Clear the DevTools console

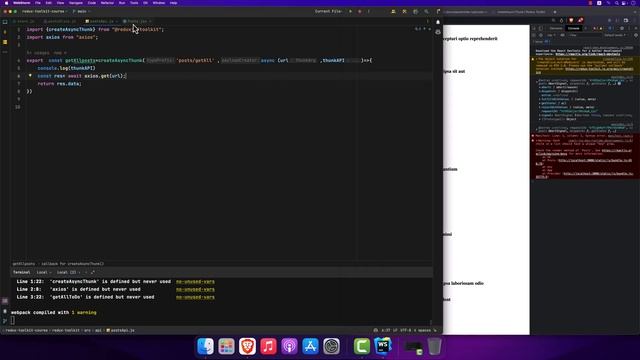pos(541,35)
